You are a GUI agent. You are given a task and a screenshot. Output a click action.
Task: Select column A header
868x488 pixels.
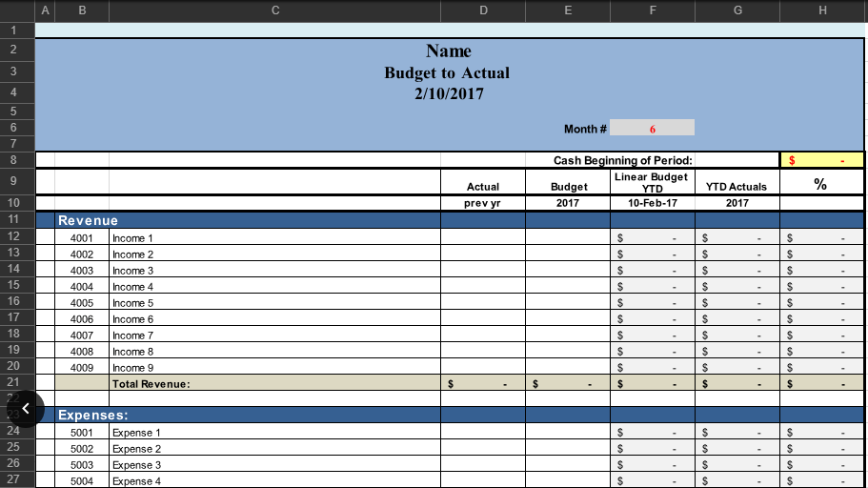point(45,10)
